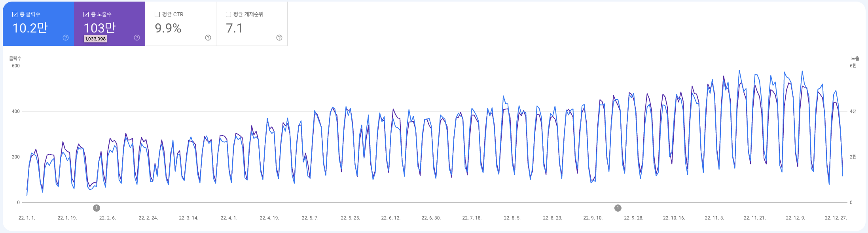
Task: Select the 9.9% average CTR value
Action: click(168, 28)
